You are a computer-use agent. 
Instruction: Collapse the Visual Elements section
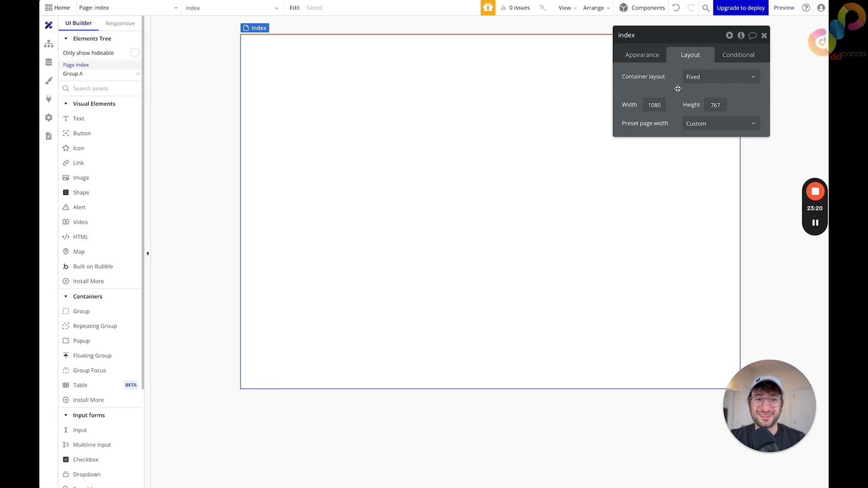coord(66,104)
